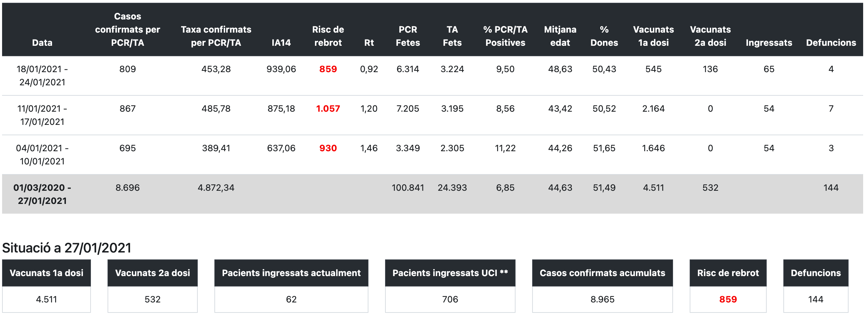
Task: Select the PCR Fetes column header
Action: (x=408, y=36)
